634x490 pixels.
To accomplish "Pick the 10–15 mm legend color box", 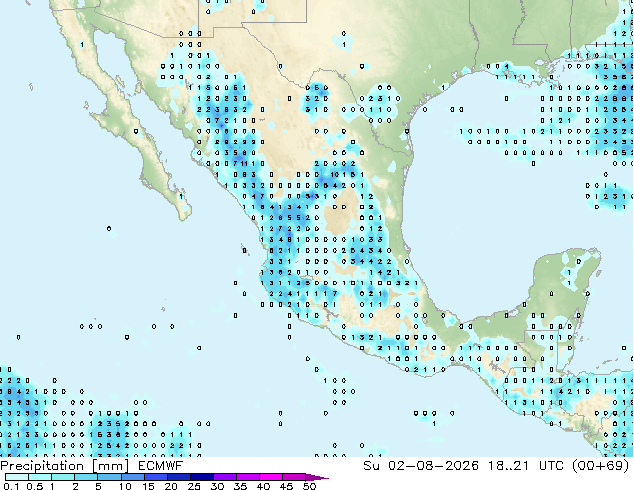I will [133, 477].
